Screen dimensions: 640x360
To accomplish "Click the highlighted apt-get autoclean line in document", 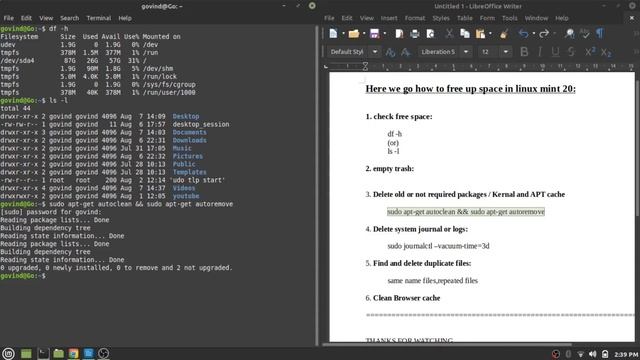I will pos(466,212).
